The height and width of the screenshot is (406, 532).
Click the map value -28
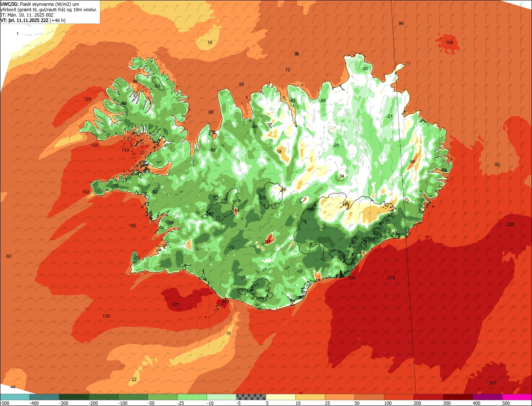(x=323, y=101)
